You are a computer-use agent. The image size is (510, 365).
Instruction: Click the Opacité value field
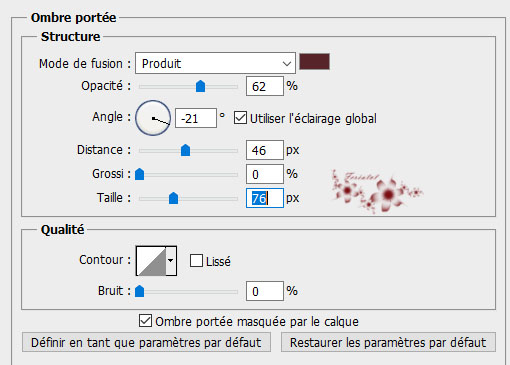coord(265,86)
